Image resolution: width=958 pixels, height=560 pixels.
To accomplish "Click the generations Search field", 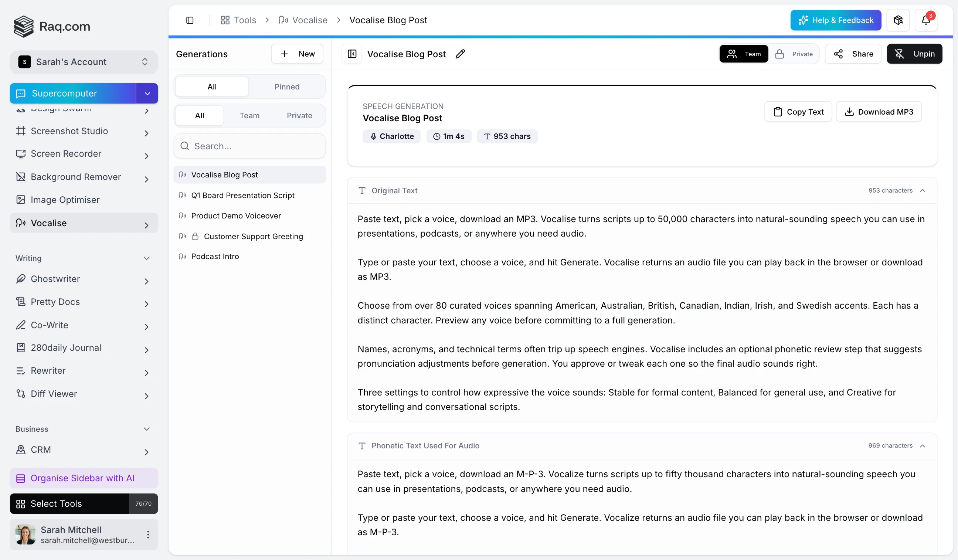I will tap(249, 146).
